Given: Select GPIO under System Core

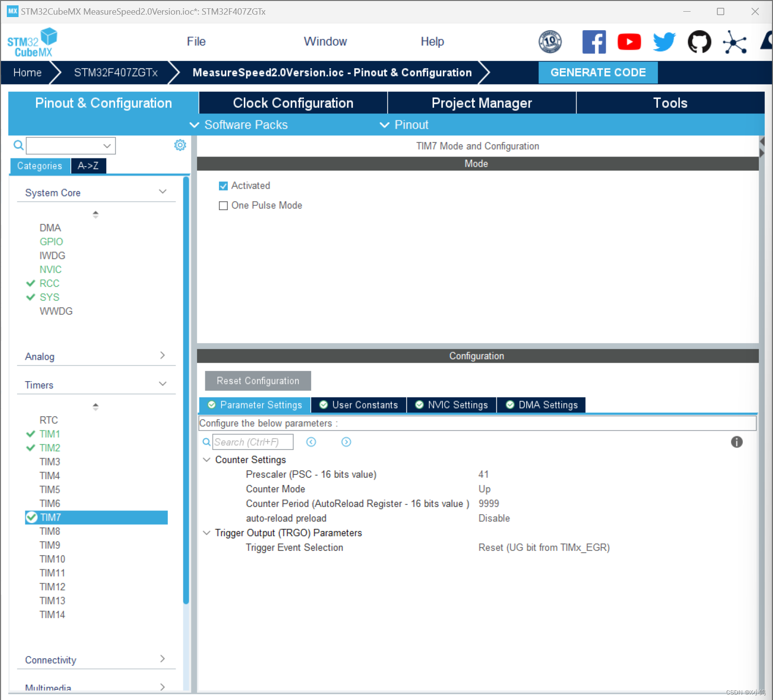Looking at the screenshot, I should click(51, 241).
